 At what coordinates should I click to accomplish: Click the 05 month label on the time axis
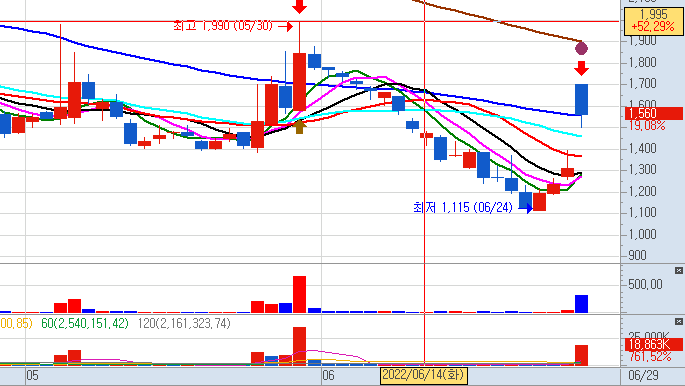pyautogui.click(x=33, y=376)
